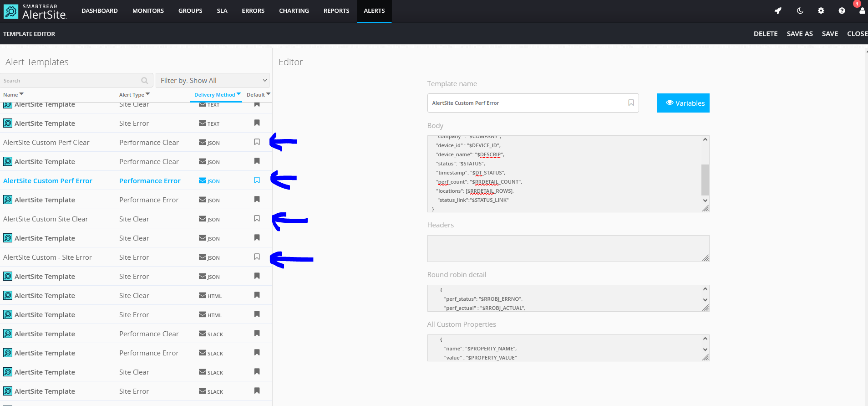Click SAVE AS in the template editor bar

pyautogui.click(x=799, y=34)
